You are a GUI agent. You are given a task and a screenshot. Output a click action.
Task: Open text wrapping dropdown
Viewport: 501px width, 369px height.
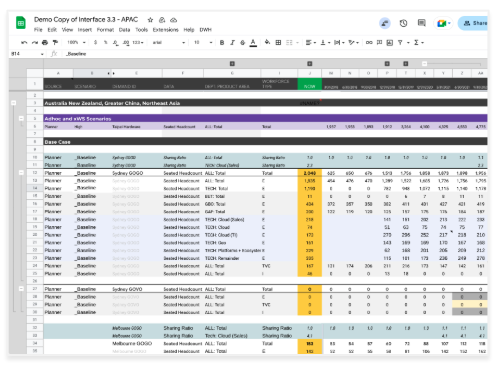339,43
